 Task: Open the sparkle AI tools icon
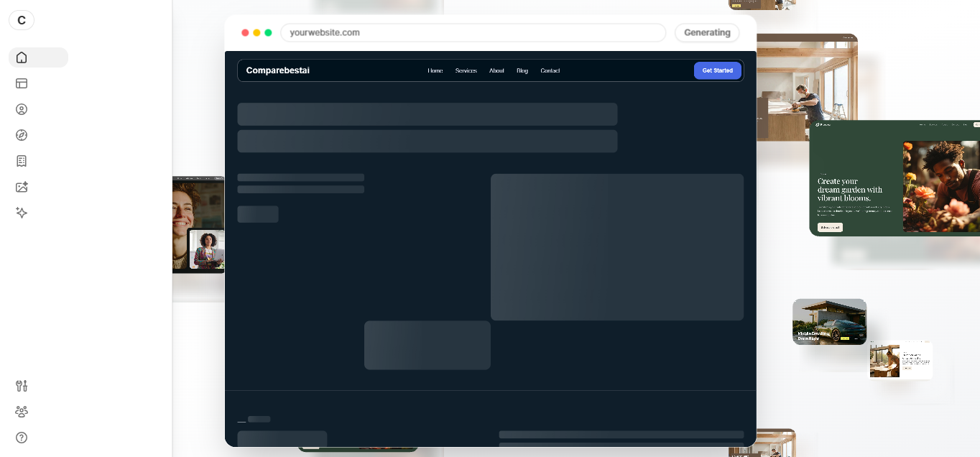tap(22, 213)
